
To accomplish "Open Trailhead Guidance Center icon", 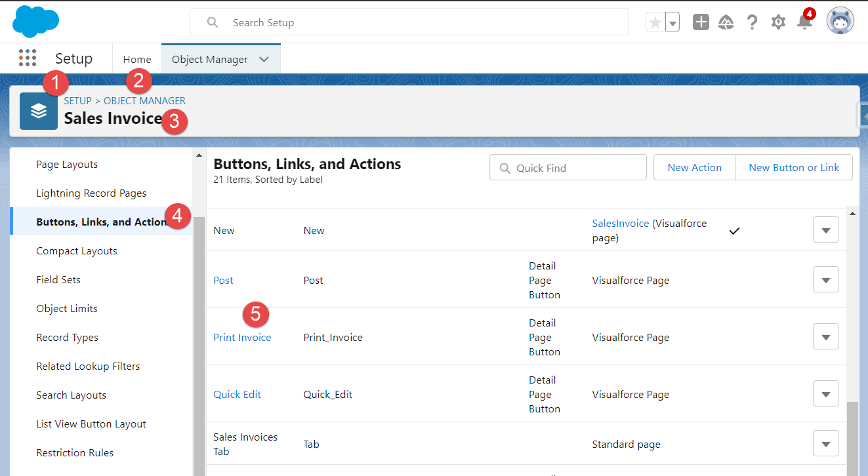I will (x=726, y=22).
